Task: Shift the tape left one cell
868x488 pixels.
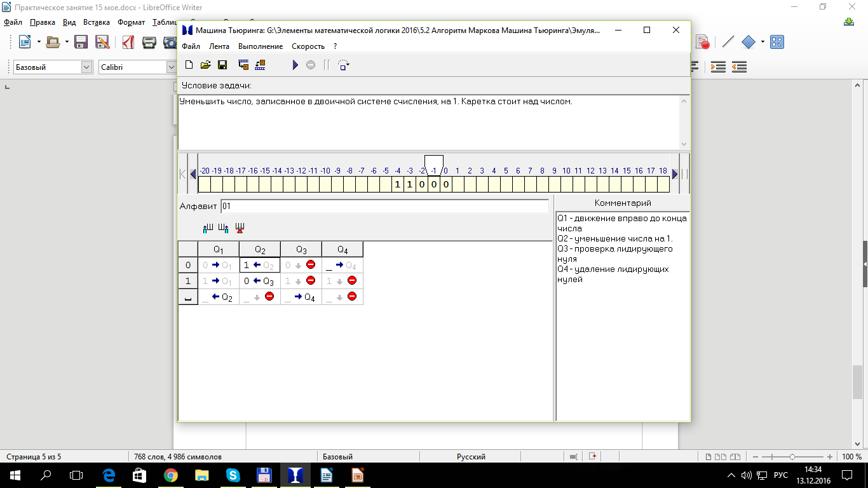Action: pos(193,173)
